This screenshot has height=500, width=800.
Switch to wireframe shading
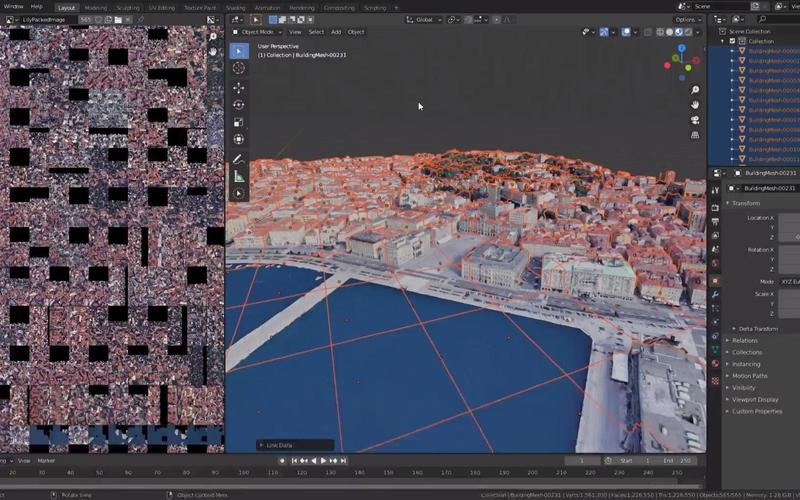coord(660,32)
